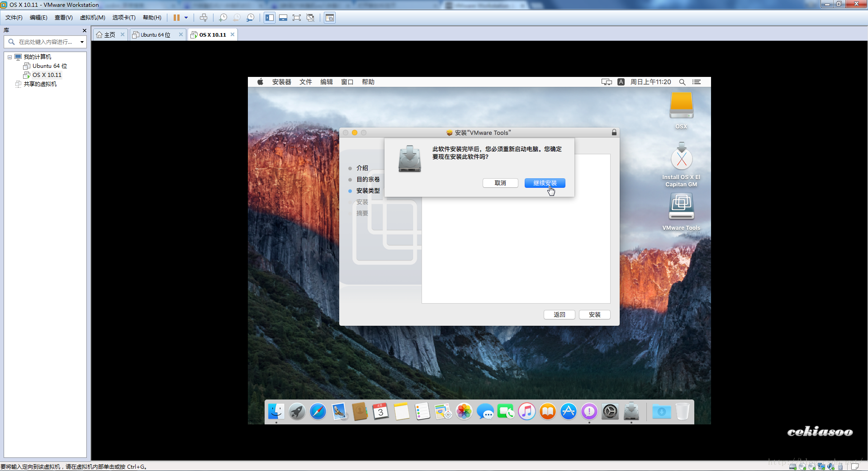Click the Spotlight search icon
The width and height of the screenshot is (868, 471).
682,82
